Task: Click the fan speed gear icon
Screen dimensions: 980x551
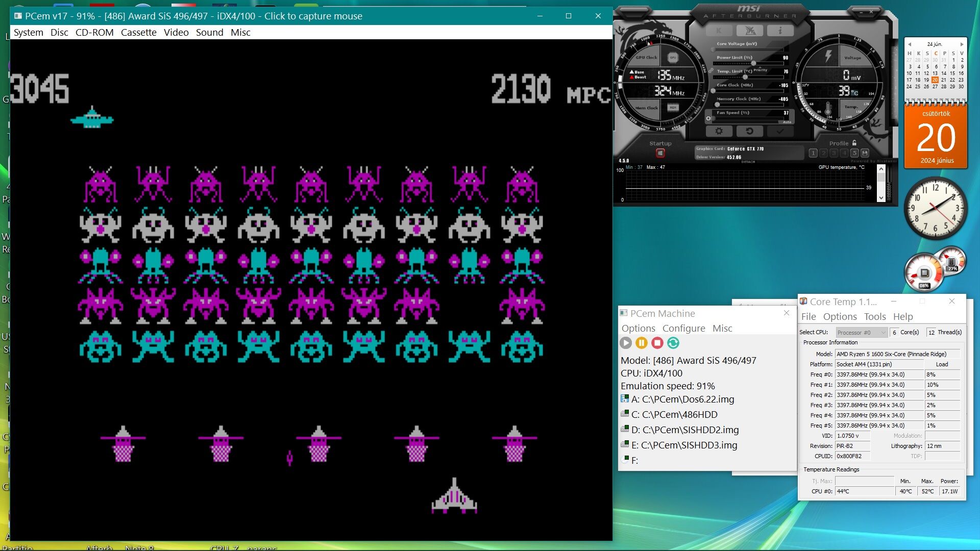Action: [x=708, y=118]
